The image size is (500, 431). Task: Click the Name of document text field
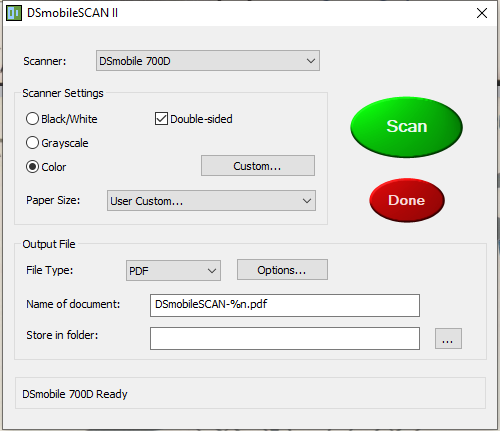tap(285, 305)
